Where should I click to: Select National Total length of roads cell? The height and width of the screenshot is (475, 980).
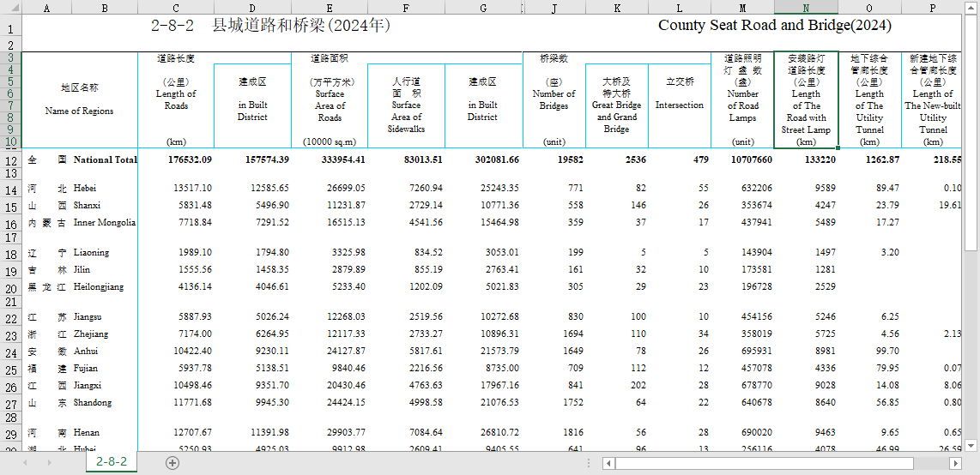click(x=176, y=159)
